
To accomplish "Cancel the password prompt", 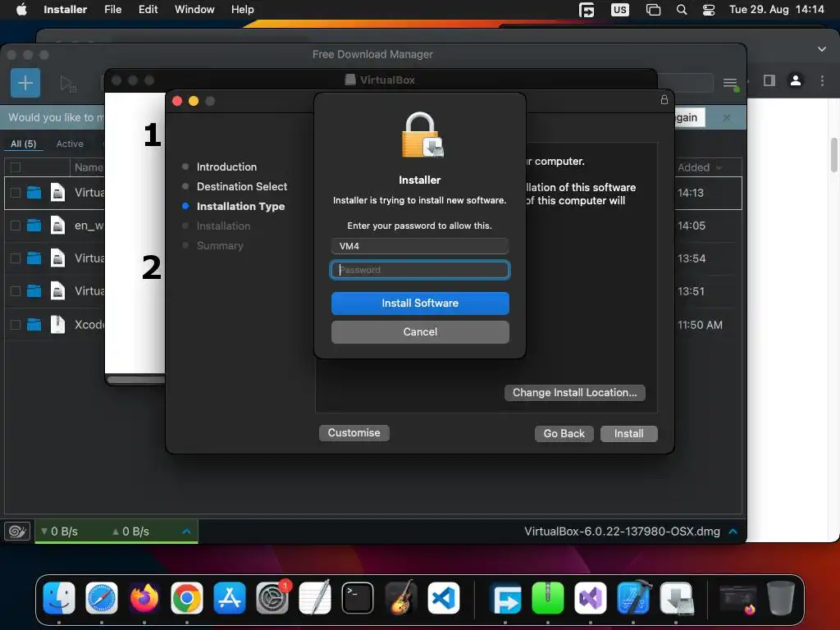I will click(420, 332).
